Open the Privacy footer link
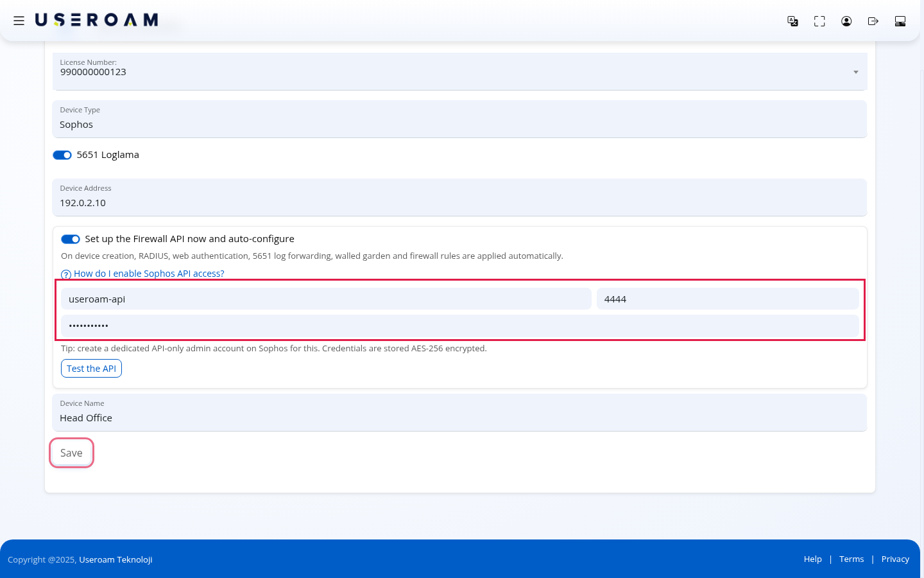 [x=895, y=559]
